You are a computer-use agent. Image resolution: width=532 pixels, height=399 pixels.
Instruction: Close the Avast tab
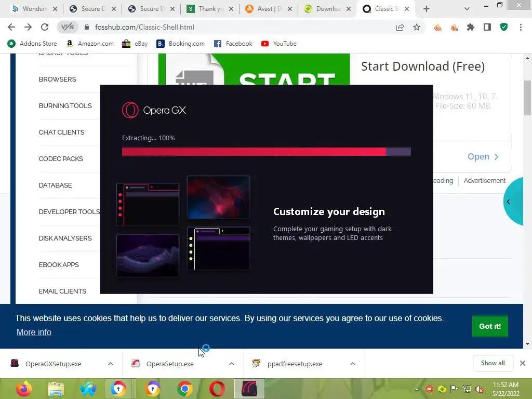[x=290, y=9]
